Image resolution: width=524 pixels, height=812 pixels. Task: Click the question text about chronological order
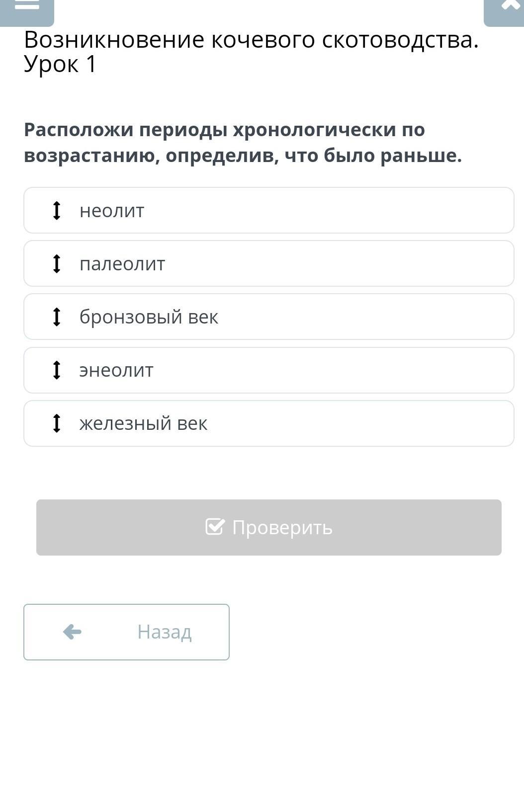click(x=243, y=143)
